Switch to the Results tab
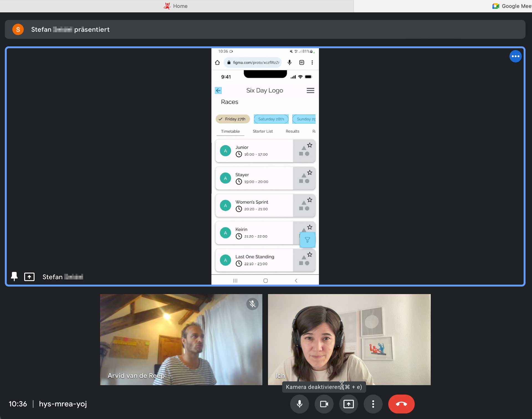 [292, 131]
